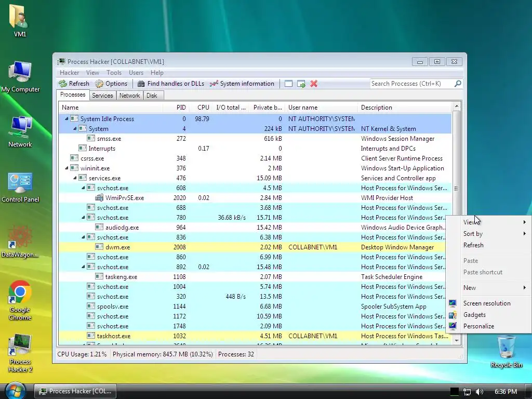
Task: Click the volume speaker tray icon
Action: (479, 392)
